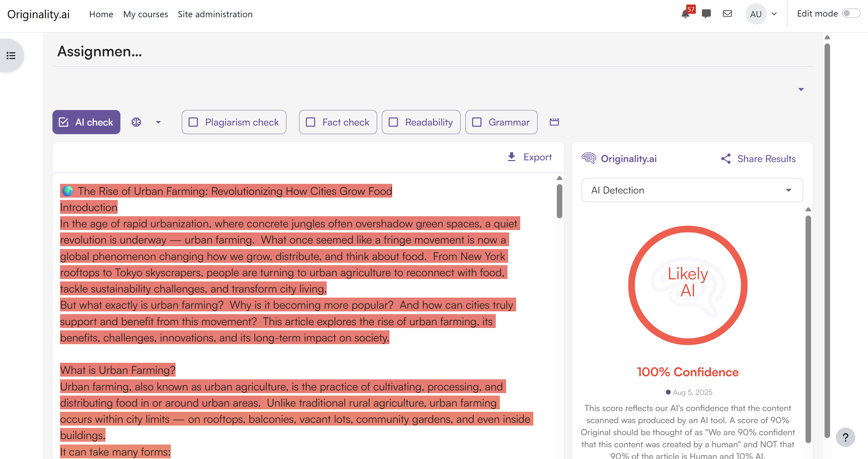Screen dimensions: 868x459
Task: Click the Originality.ai site logo
Action: click(x=39, y=14)
